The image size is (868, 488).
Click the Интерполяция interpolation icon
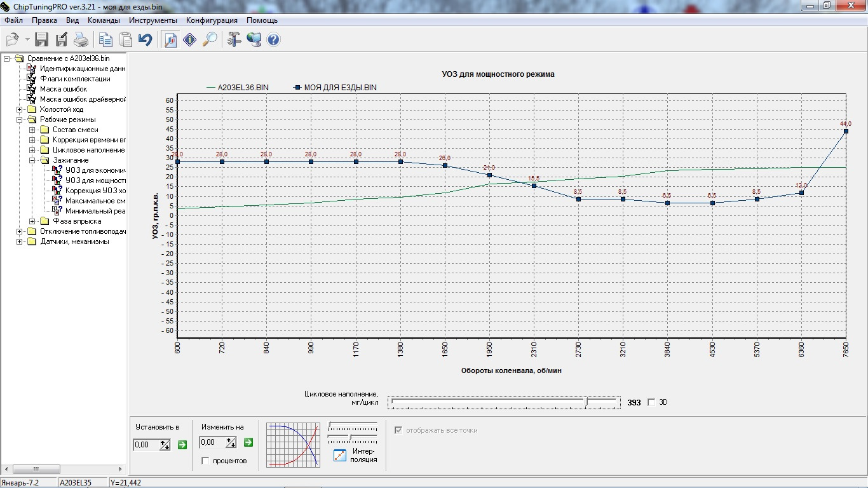pyautogui.click(x=340, y=455)
